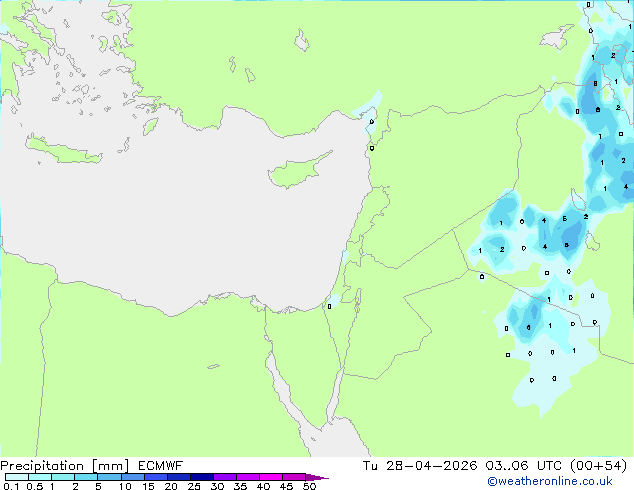Click the 45–50 mm legend color swatch
634x490 pixels.
[294, 477]
